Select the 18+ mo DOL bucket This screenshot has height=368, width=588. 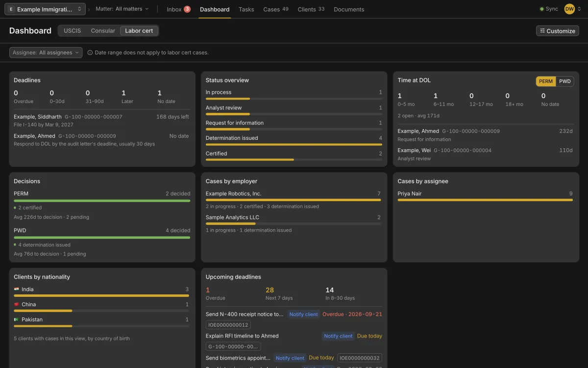point(514,100)
